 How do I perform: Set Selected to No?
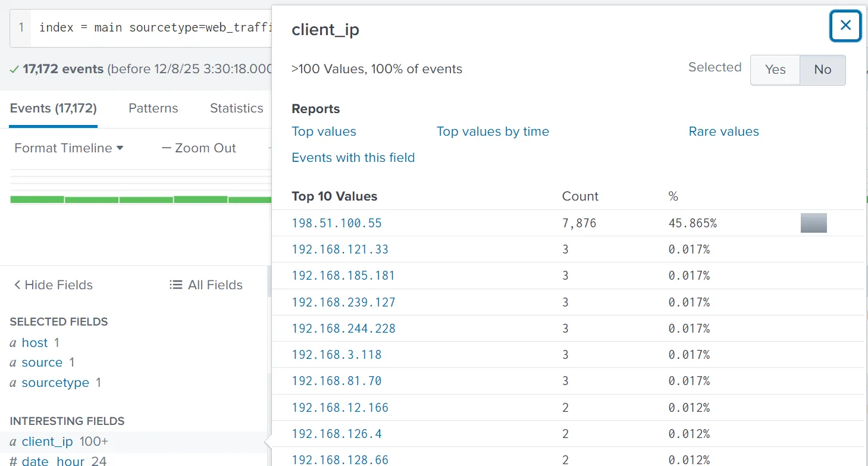click(822, 70)
